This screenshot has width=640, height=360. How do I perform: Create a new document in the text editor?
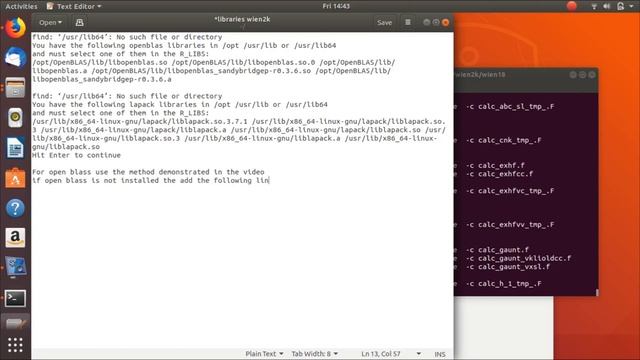79,22
